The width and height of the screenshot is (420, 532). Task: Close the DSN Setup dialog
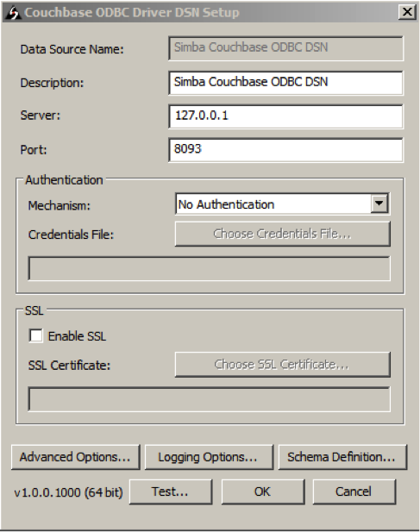click(407, 12)
